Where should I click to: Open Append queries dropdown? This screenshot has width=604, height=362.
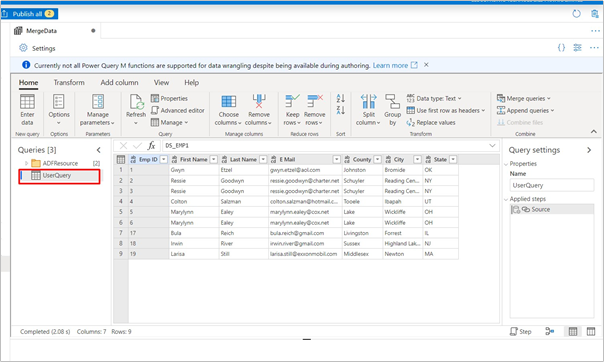pyautogui.click(x=525, y=111)
